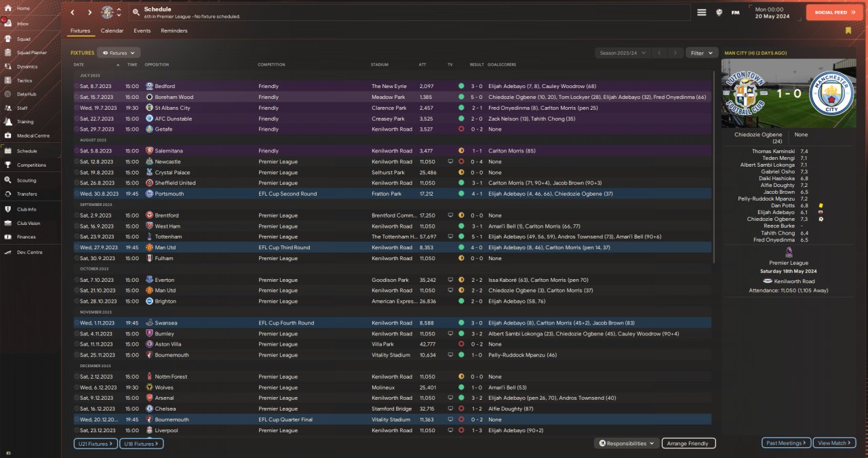Open the Scouting magnifier icon
The image size is (868, 458).
7,180
